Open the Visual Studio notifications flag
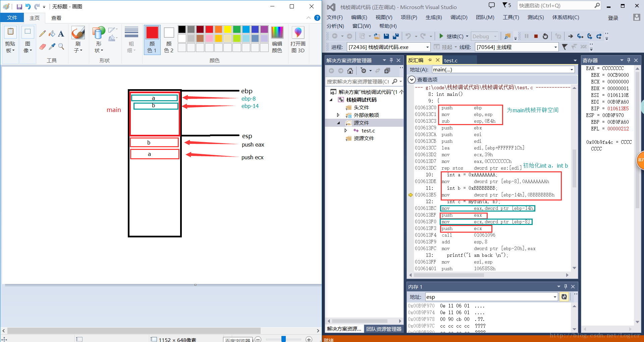The image size is (644, 342). point(506,5)
